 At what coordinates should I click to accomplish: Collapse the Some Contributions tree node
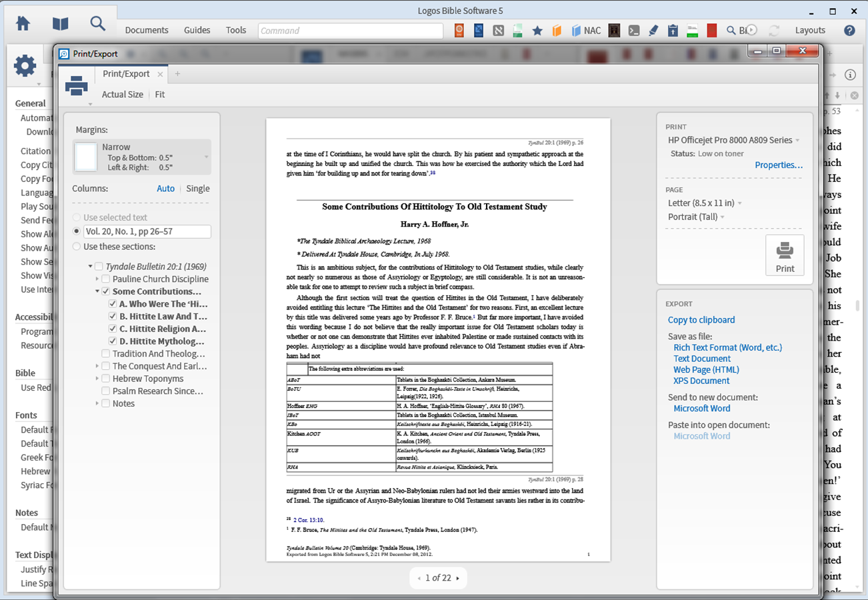pyautogui.click(x=97, y=291)
